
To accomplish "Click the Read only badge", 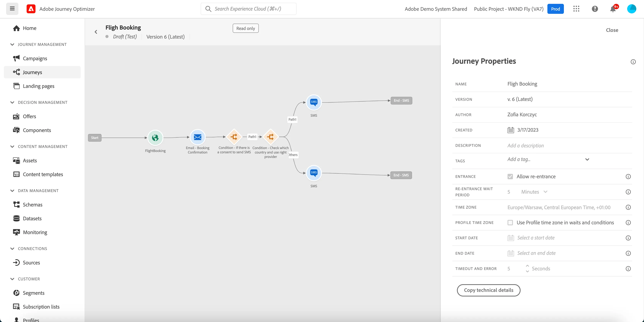I will click(x=246, y=28).
